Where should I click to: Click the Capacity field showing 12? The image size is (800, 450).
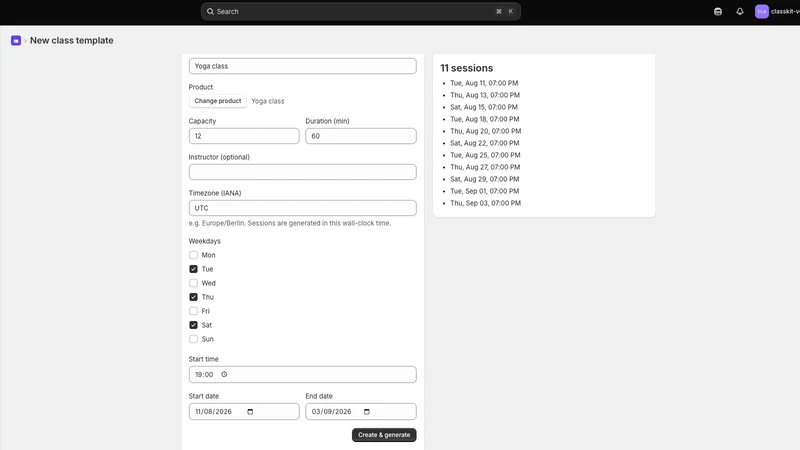(244, 136)
